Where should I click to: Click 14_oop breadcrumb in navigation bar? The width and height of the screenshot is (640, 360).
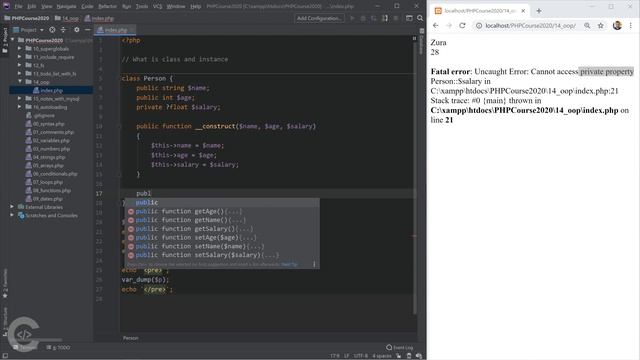pyautogui.click(x=67, y=18)
